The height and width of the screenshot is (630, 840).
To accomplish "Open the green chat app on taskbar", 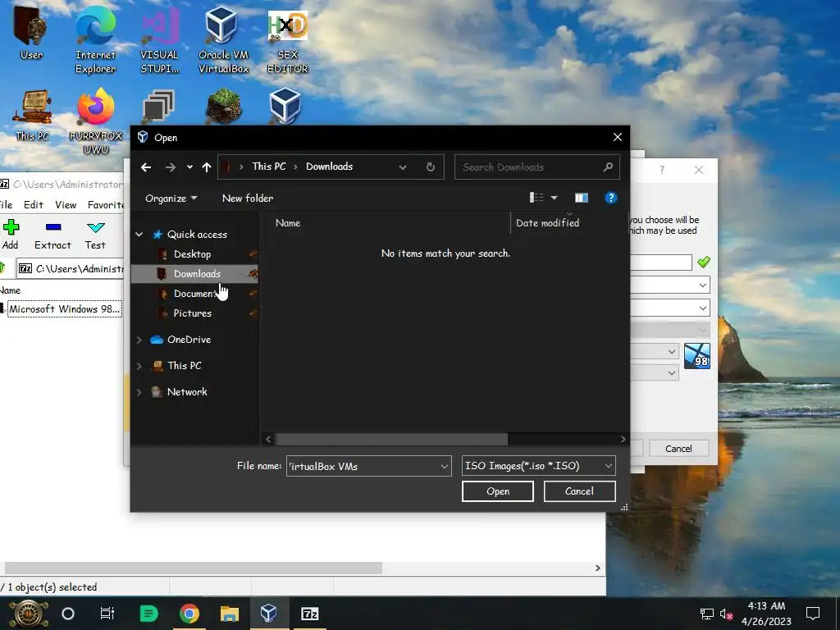I will [x=148, y=614].
